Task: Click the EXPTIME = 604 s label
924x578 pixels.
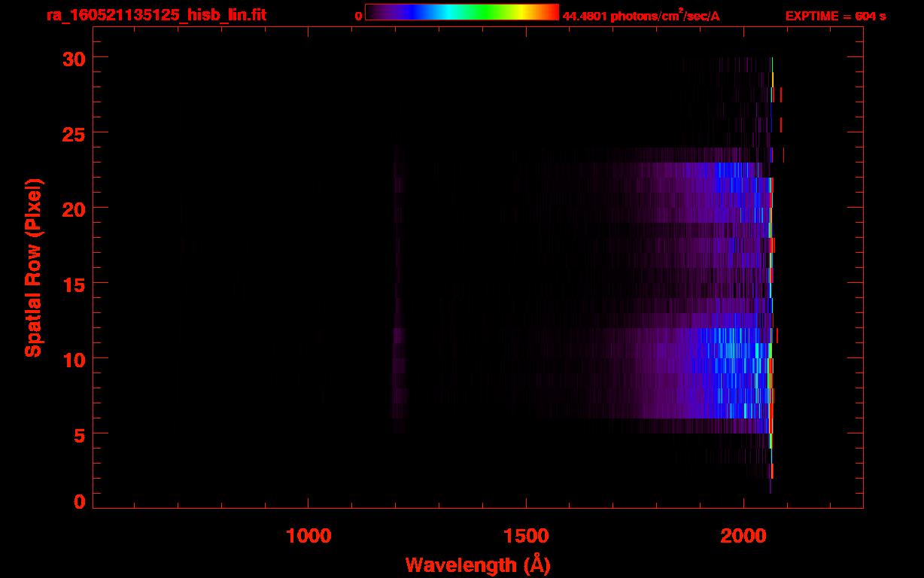Action: (835, 16)
